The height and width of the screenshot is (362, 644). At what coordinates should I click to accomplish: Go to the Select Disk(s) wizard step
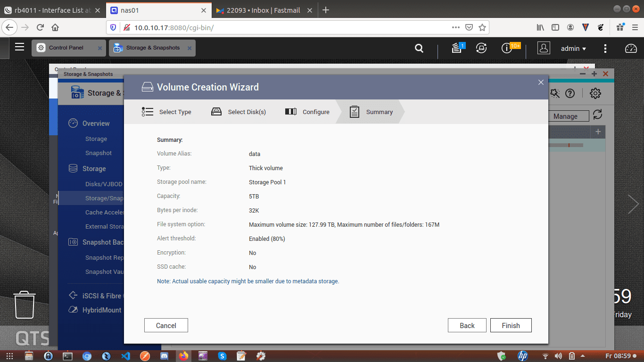[x=239, y=112]
